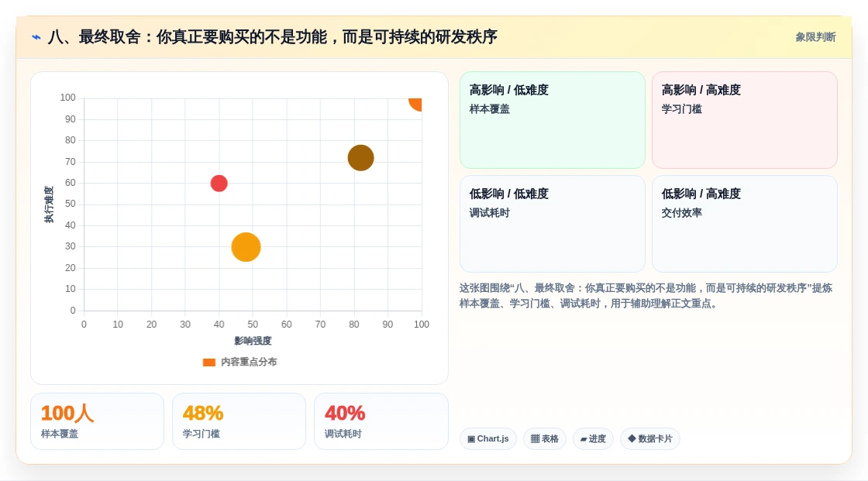Open the 低影响 / 低难度 quadrant card

click(553, 224)
